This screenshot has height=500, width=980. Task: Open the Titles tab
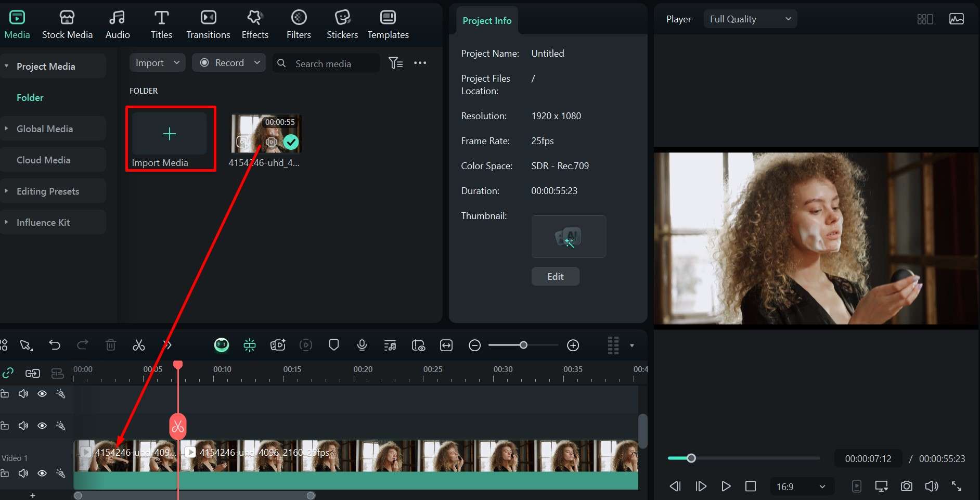[161, 25]
